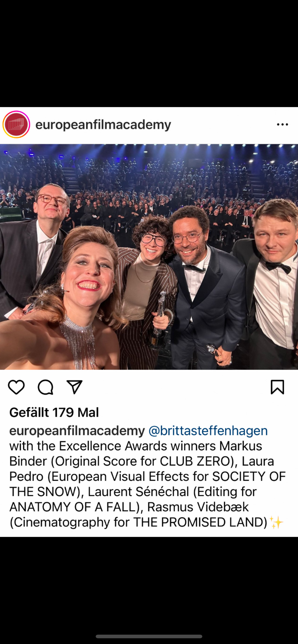The width and height of the screenshot is (298, 644).
Task: Tap the sparkles emoji ending the caption
Action: pos(276,522)
